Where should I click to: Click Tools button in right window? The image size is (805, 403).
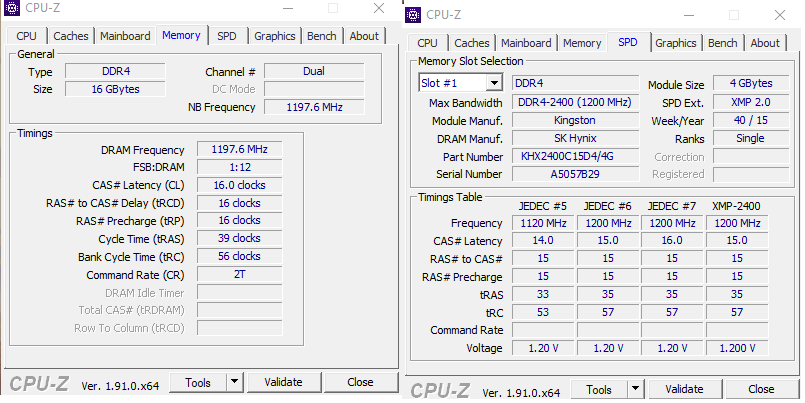[x=599, y=390]
